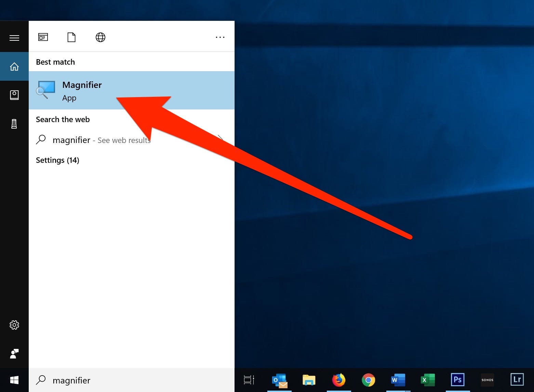Image resolution: width=534 pixels, height=392 pixels.
Task: Click the user account icon in sidebar
Action: pyautogui.click(x=14, y=354)
